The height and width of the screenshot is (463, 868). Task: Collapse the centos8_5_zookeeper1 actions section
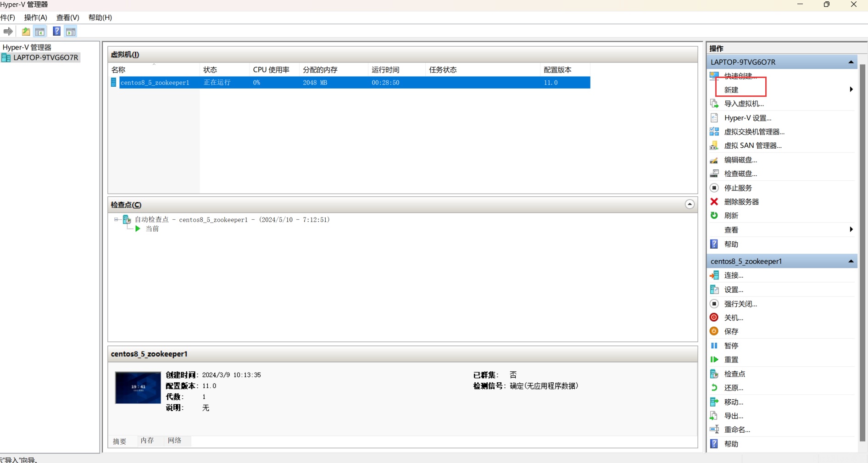[x=851, y=261]
